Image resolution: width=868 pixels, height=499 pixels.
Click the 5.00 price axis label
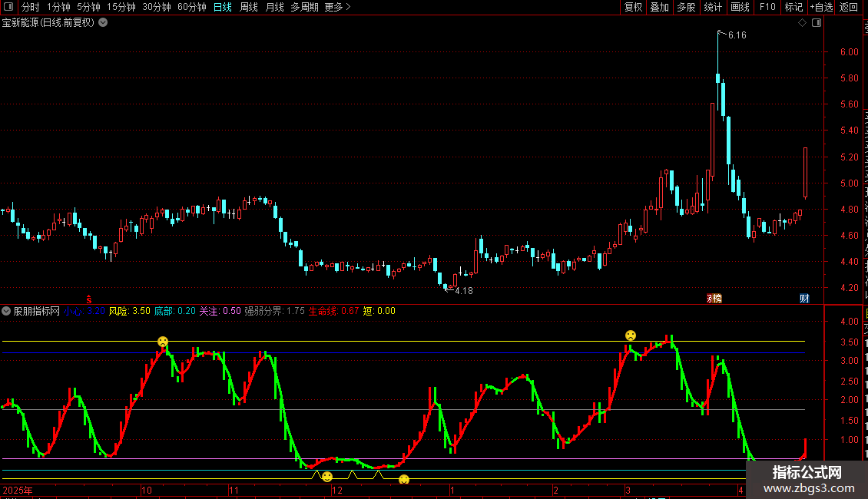point(849,183)
